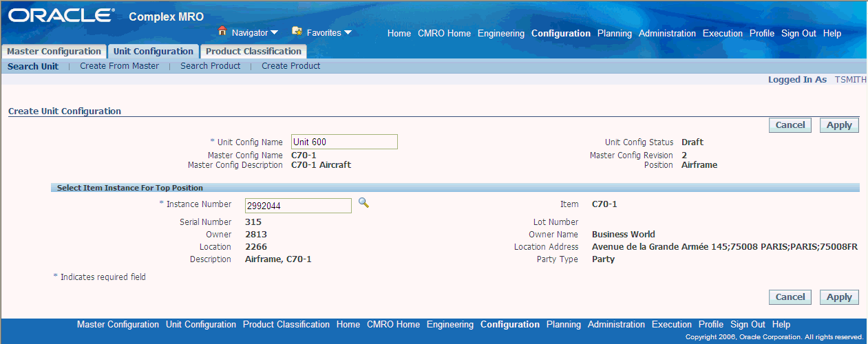
Task: Click Owner Name Business World
Action: point(624,234)
